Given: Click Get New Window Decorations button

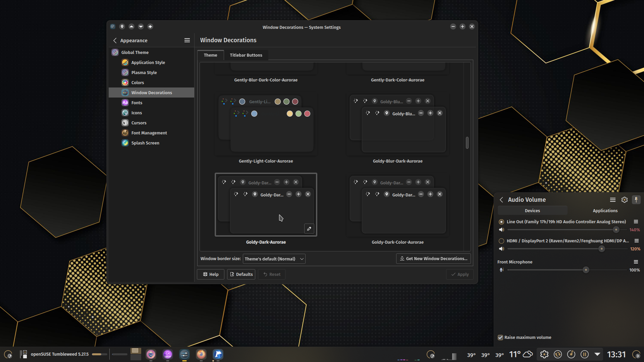Looking at the screenshot, I should 433,258.
